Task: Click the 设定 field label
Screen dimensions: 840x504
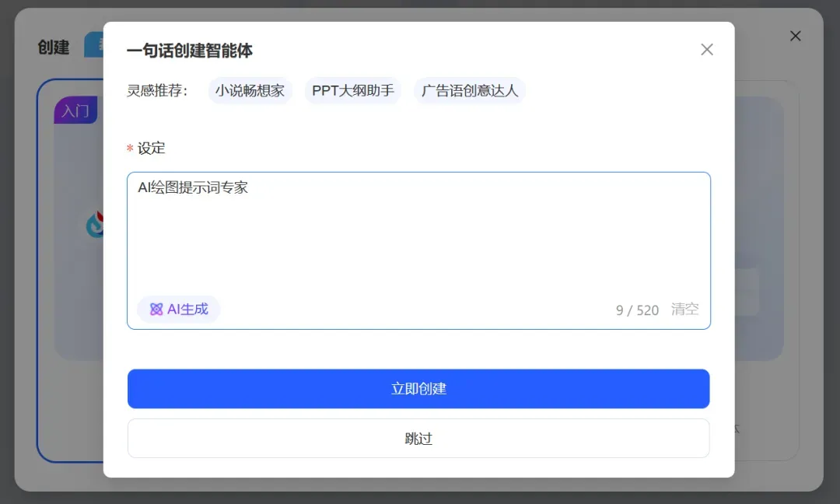Action: (x=151, y=149)
